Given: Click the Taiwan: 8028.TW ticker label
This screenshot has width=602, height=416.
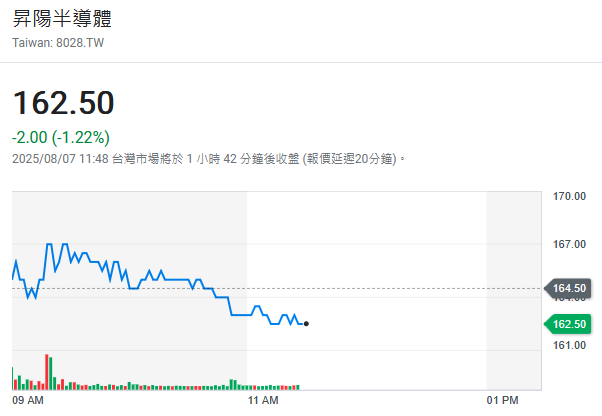Looking at the screenshot, I should click(x=58, y=43).
